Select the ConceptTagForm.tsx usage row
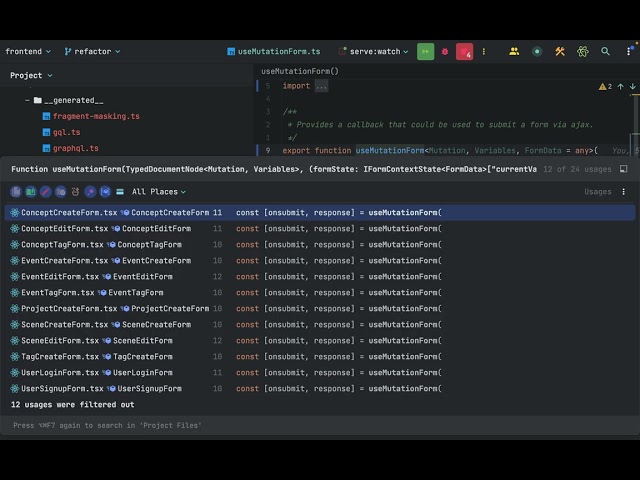The image size is (640, 480). [320, 244]
